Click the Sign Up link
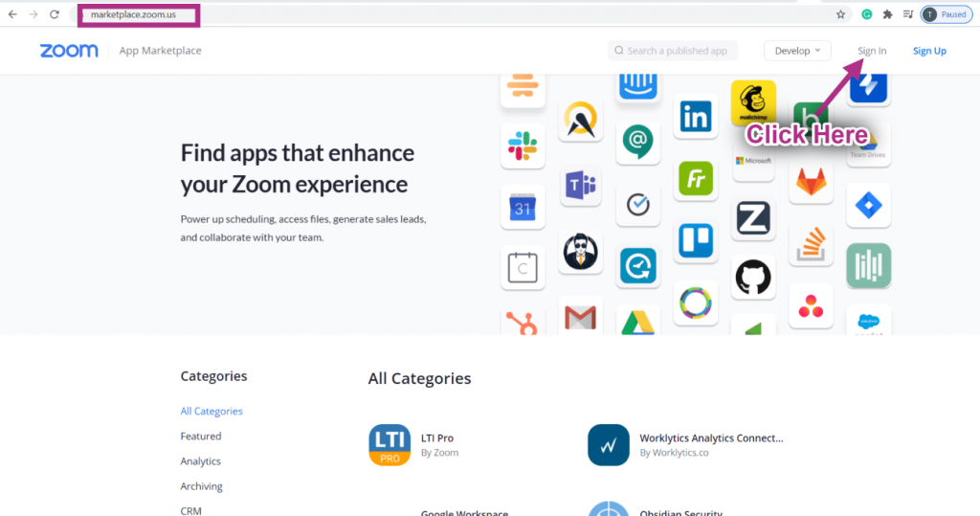The image size is (980, 516). click(x=929, y=51)
